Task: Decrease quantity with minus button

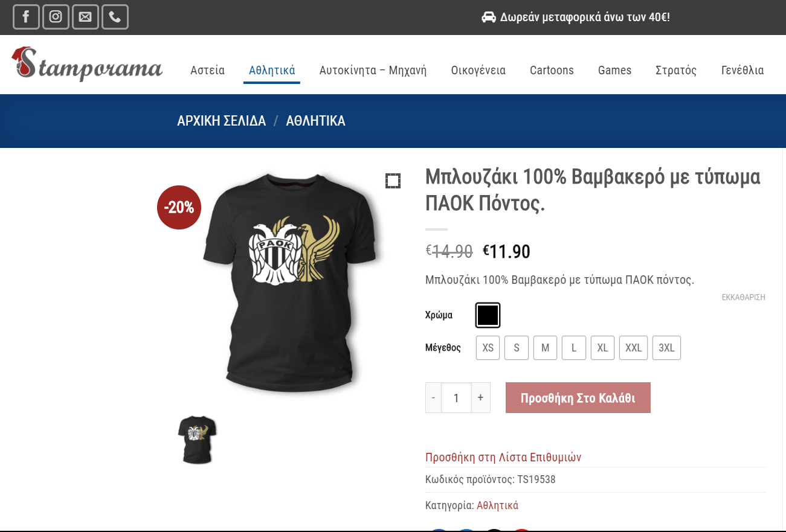Action: 433,398
